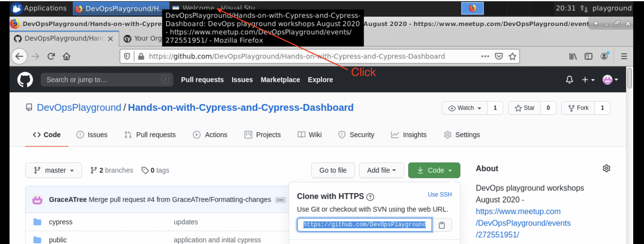
Task: Open the Insights tab
Action: (409, 135)
